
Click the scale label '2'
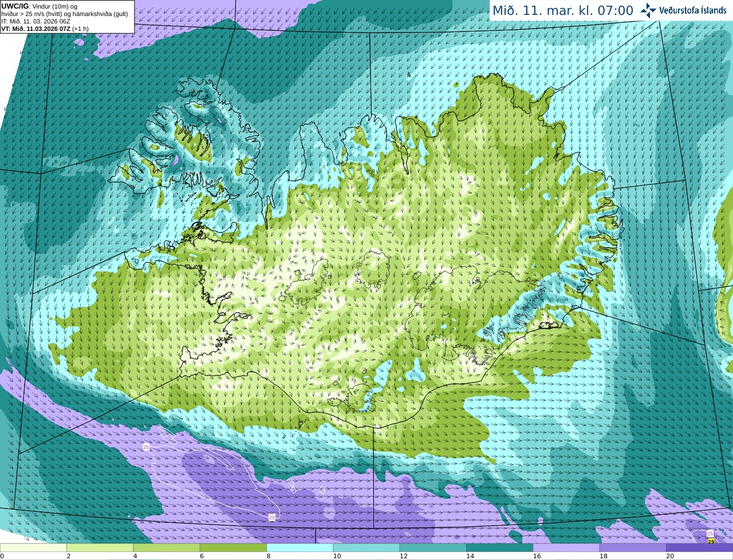pos(69,556)
